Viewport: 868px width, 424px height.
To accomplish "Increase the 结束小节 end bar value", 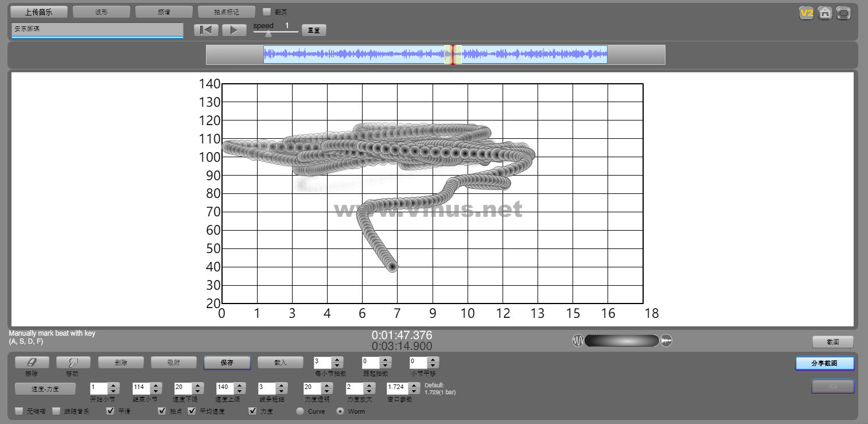I will click(155, 385).
